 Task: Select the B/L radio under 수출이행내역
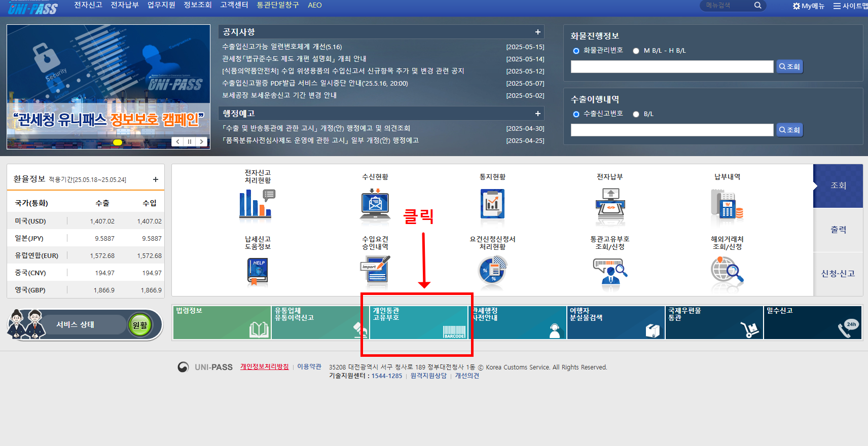click(636, 114)
